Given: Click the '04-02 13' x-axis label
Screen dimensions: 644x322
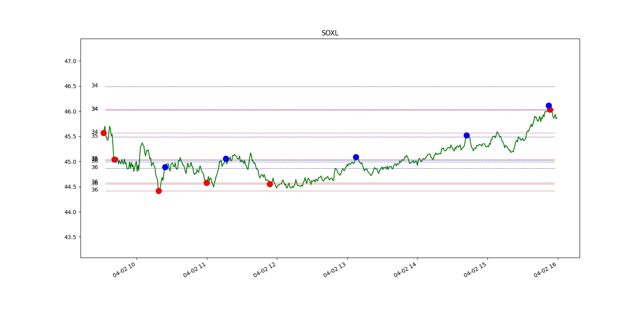Looking at the screenshot, I should (x=334, y=270).
